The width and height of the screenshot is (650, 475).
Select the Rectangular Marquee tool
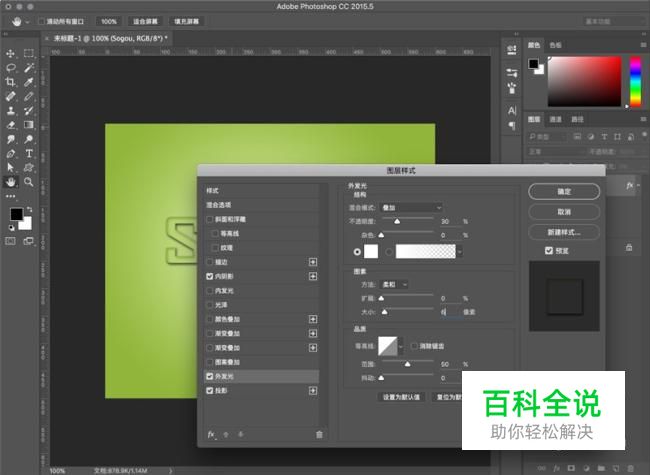(x=29, y=53)
